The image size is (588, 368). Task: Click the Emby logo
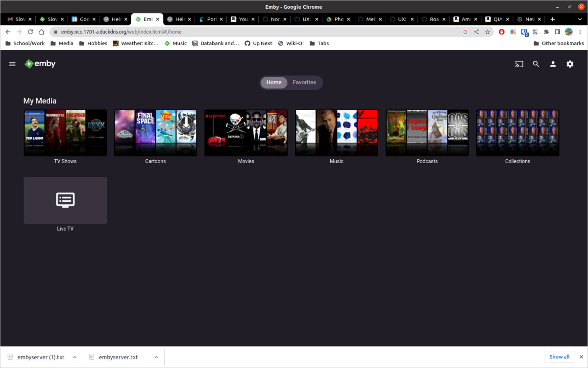point(40,64)
